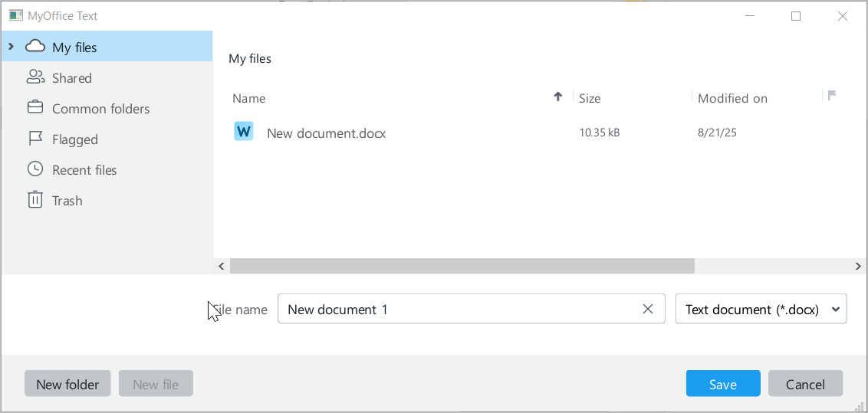Create a New folder
The width and height of the screenshot is (868, 413).
tap(67, 384)
